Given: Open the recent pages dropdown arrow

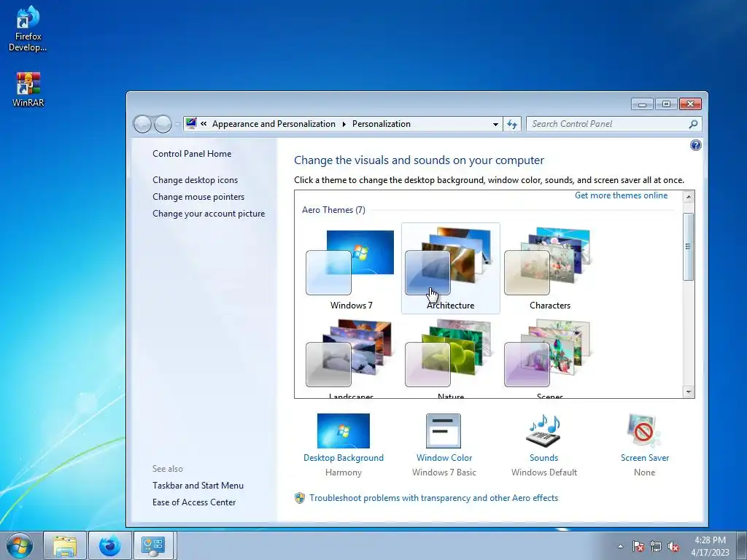Looking at the screenshot, I should pos(178,124).
